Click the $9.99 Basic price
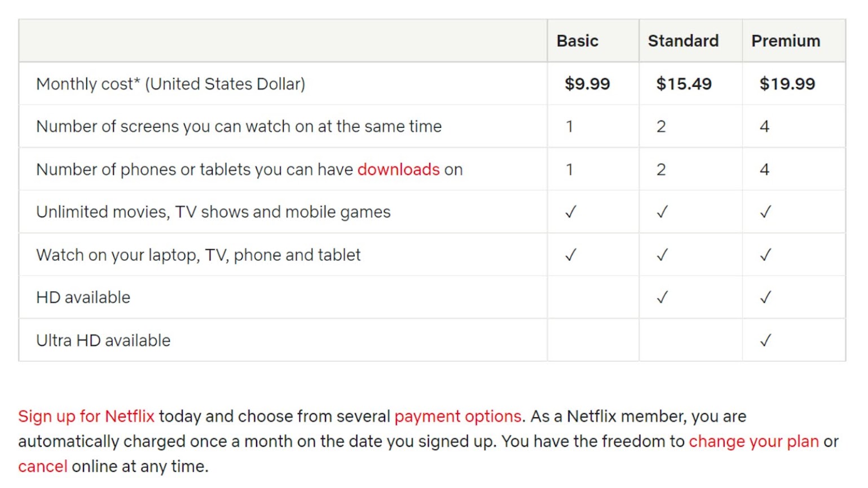The width and height of the screenshot is (868, 488). pos(587,84)
